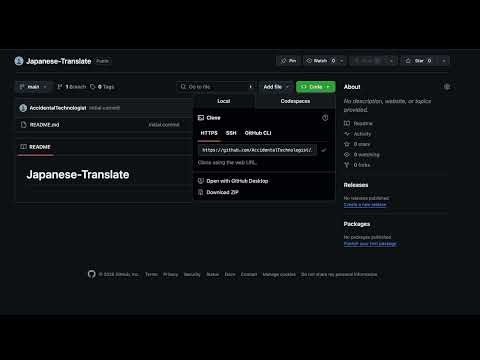Image resolution: width=480 pixels, height=360 pixels.
Task: Click the Japanese-Translate repository title
Action: [x=59, y=61]
